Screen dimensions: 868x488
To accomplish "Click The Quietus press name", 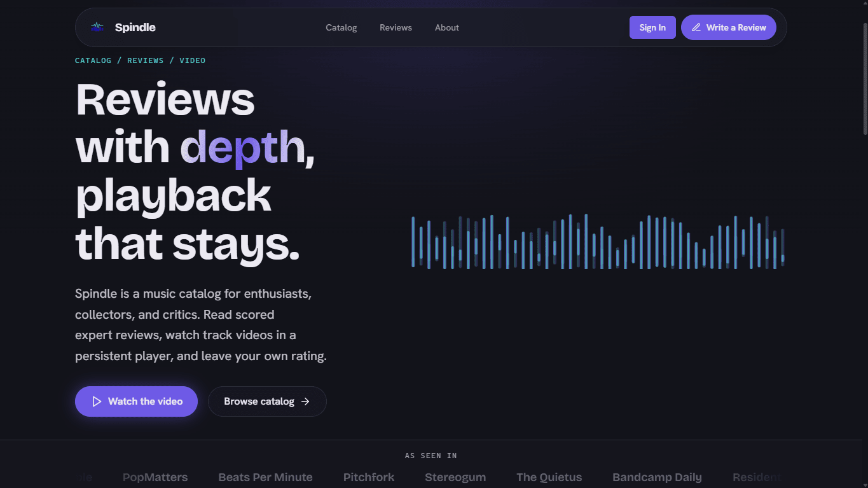I will (549, 477).
